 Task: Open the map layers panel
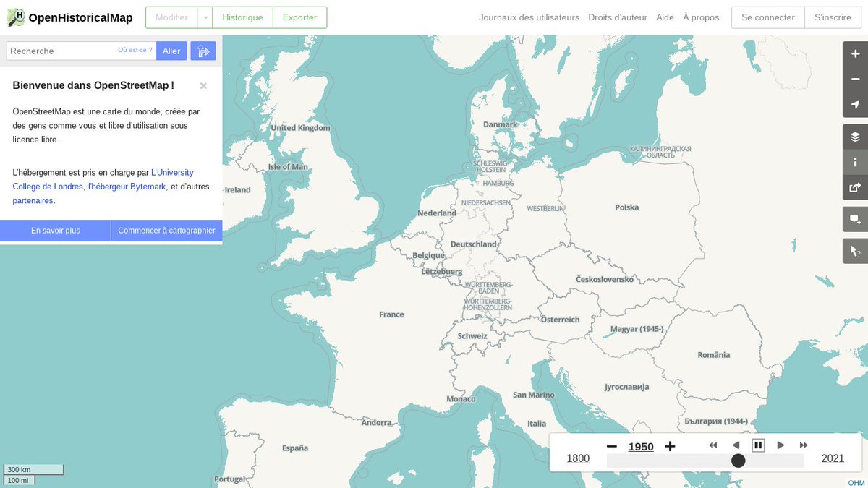(x=855, y=137)
